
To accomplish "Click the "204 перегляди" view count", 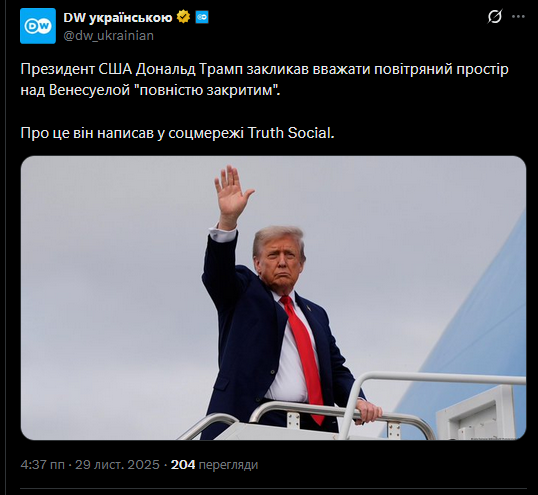I will (214, 465).
